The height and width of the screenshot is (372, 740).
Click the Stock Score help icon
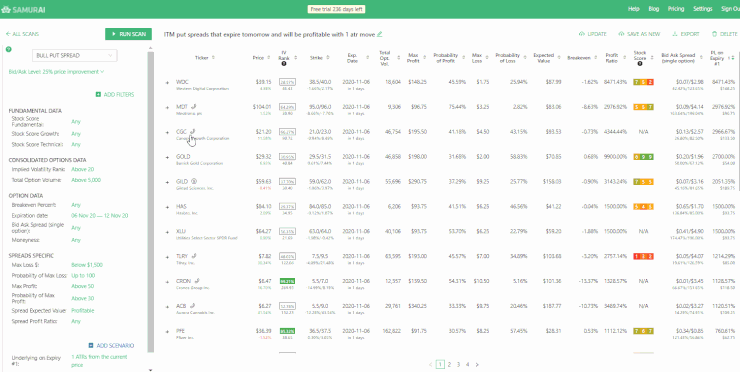tap(640, 64)
